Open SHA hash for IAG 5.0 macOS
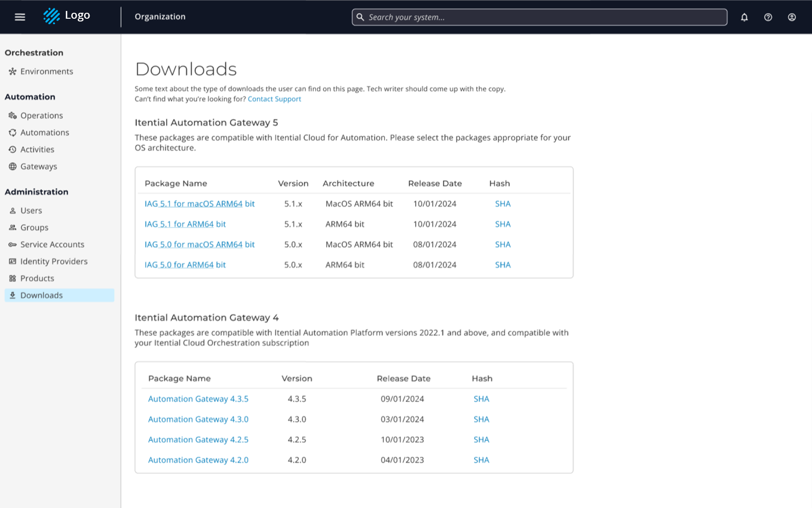Viewport: 812px width, 508px height. [x=503, y=244]
